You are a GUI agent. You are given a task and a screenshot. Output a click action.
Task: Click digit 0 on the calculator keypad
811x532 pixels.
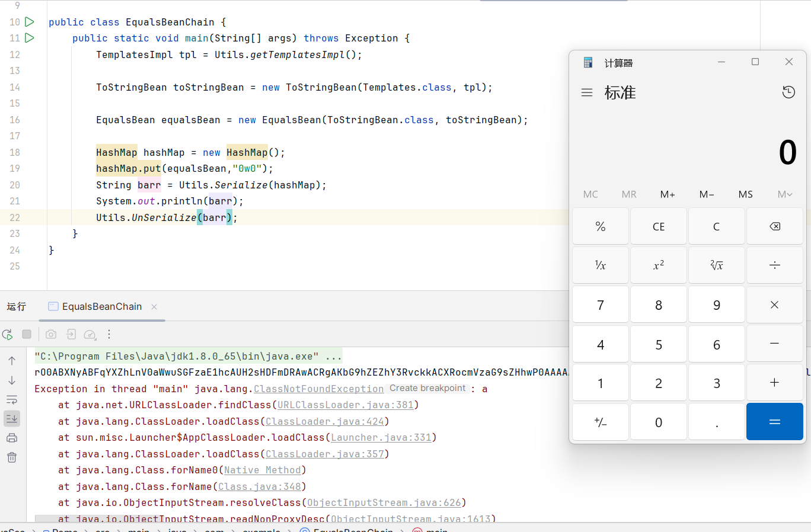coord(659,422)
